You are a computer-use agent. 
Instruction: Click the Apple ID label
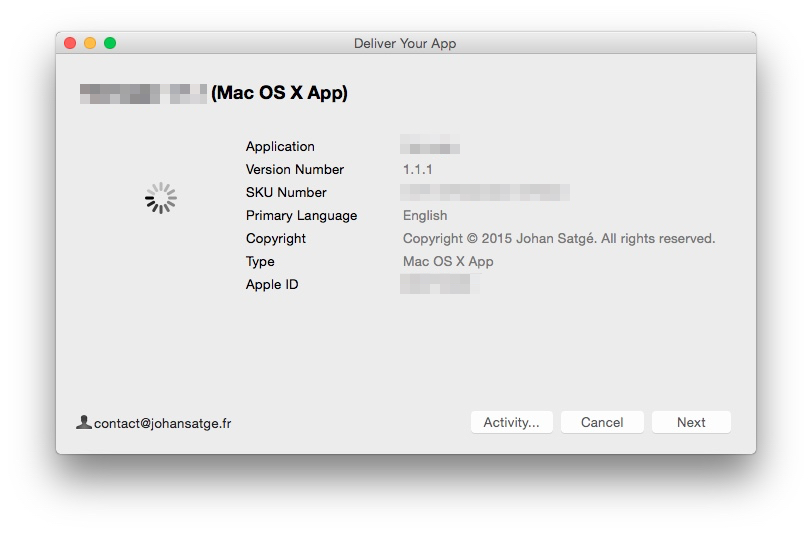272,285
